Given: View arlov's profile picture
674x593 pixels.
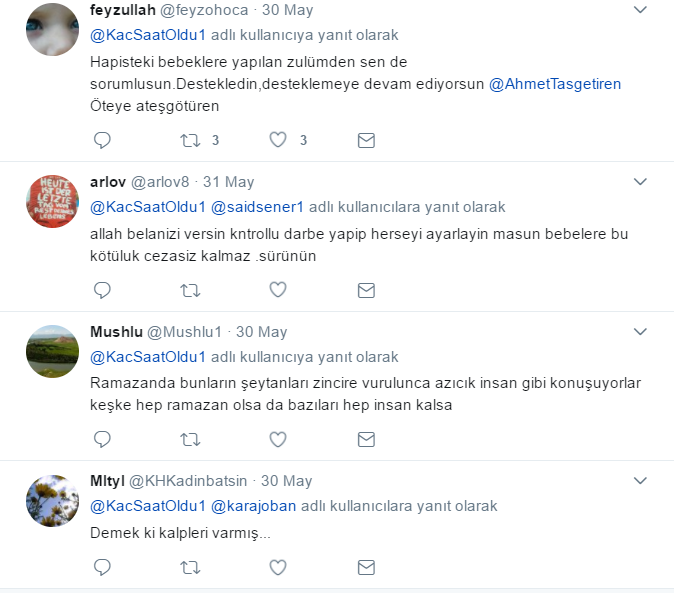Looking at the screenshot, I should click(x=52, y=201).
